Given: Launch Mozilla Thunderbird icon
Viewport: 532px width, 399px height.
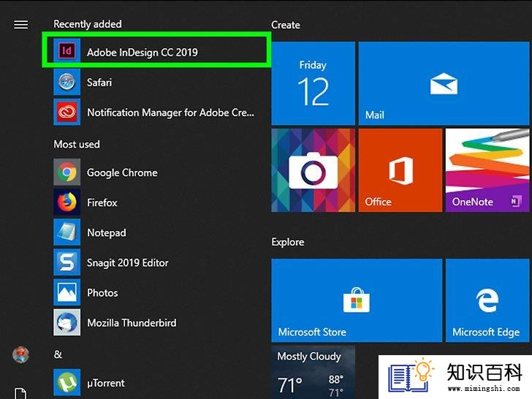Looking at the screenshot, I should pyautogui.click(x=66, y=322).
